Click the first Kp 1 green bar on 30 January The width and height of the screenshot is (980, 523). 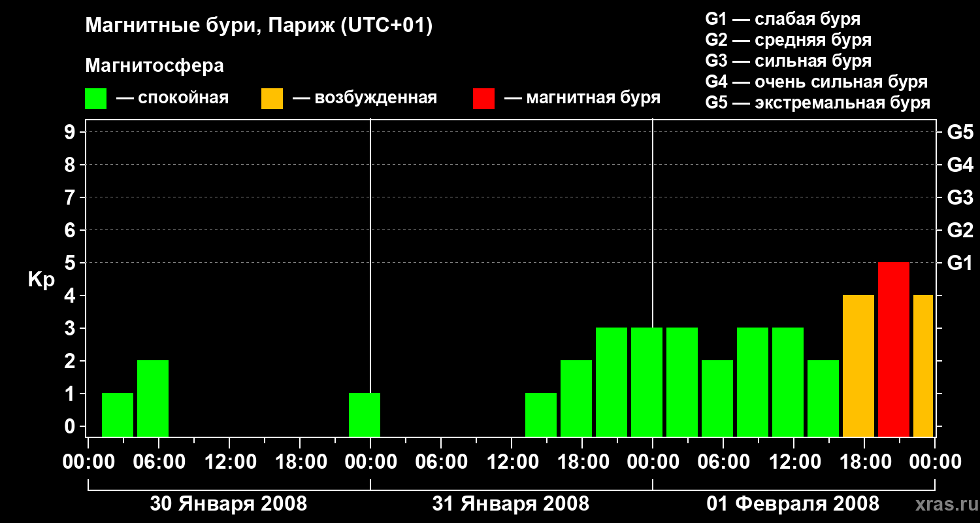coord(118,414)
